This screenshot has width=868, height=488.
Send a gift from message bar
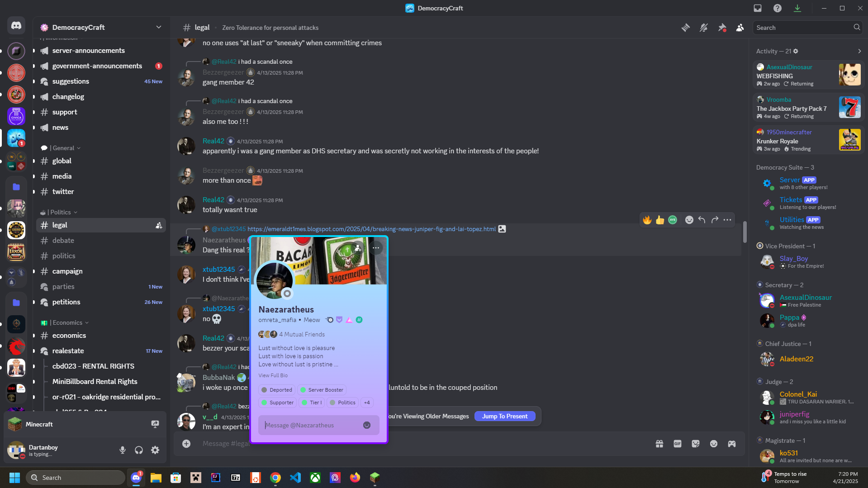click(659, 444)
